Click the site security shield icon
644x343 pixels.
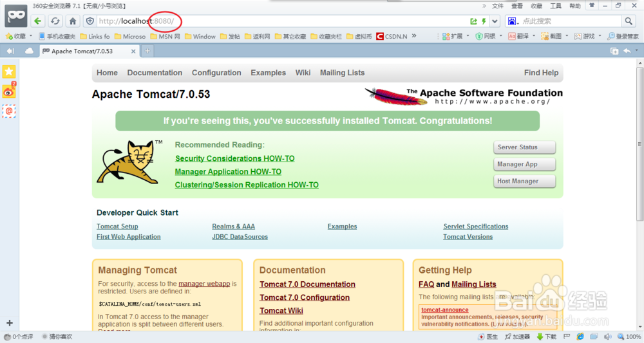(90, 21)
